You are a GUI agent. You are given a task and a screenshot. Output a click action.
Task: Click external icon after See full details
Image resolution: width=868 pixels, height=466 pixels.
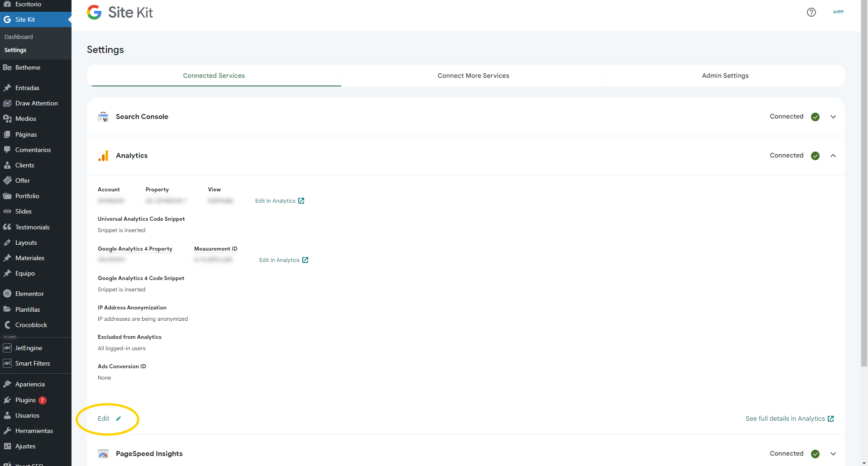click(x=831, y=418)
